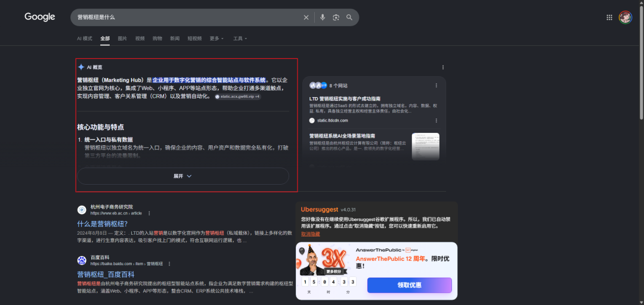Click the static.ltdcdn.com source domain
644x305 pixels.
[x=333, y=120]
